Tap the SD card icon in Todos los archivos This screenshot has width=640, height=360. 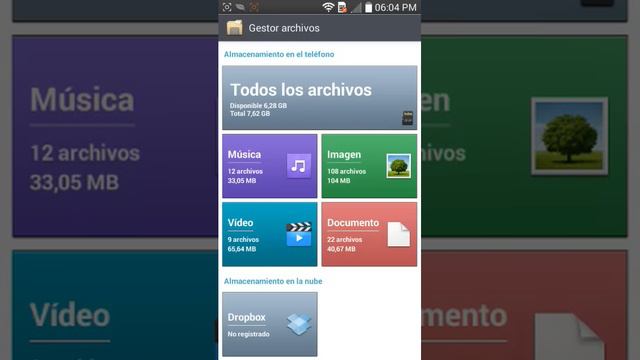point(407,118)
